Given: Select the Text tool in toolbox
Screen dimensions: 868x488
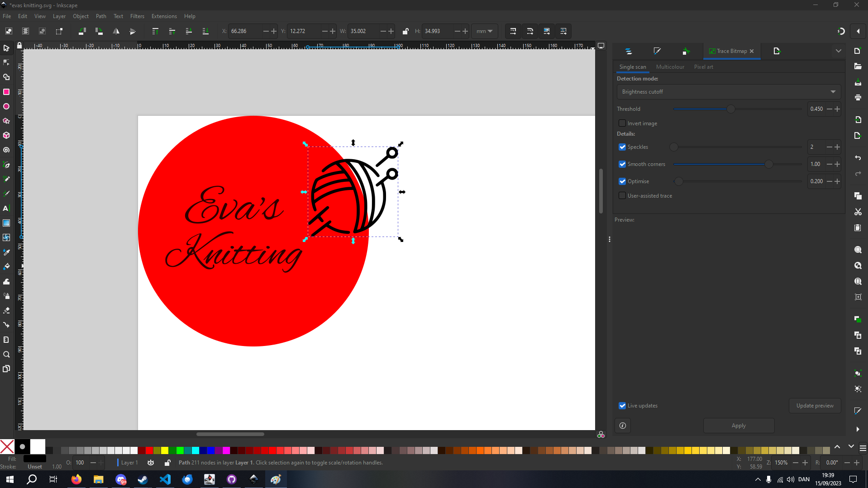Looking at the screenshot, I should (6, 208).
